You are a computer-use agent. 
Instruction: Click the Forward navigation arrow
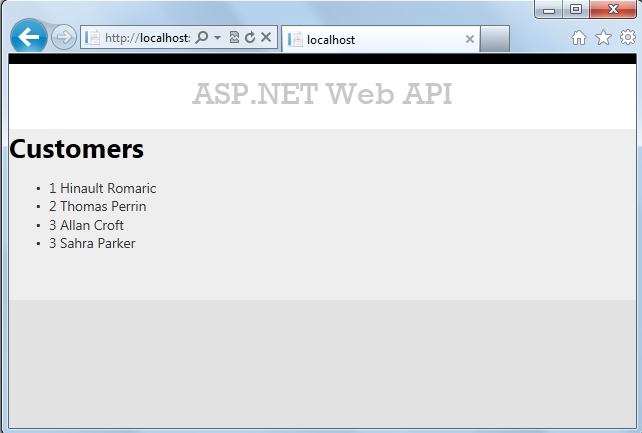click(x=63, y=38)
